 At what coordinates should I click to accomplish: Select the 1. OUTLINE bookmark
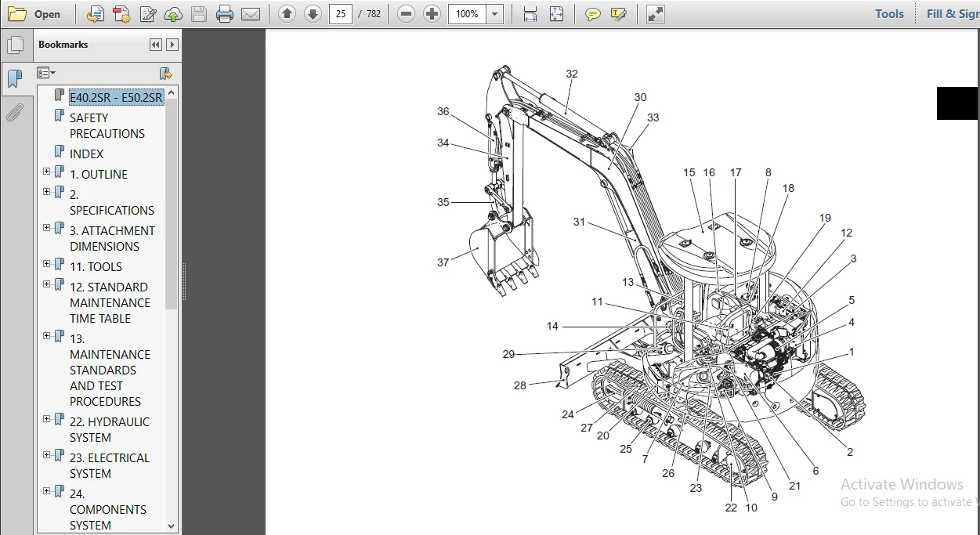[x=99, y=174]
